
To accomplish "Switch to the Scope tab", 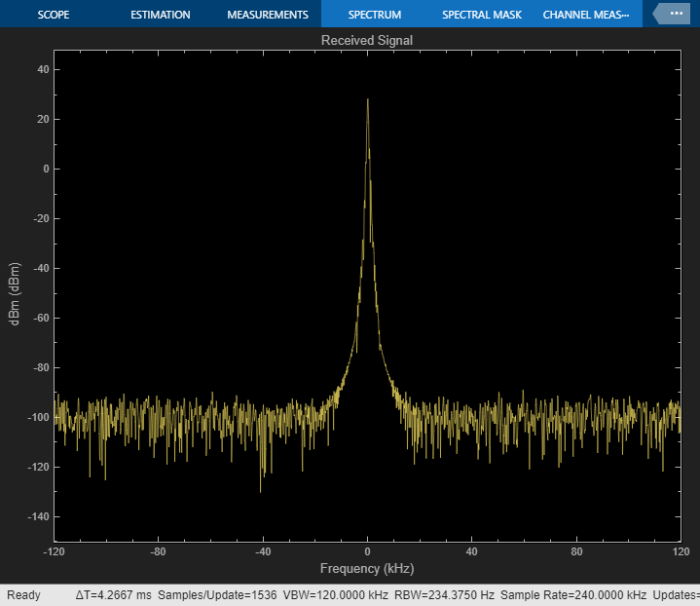I will click(x=55, y=16).
